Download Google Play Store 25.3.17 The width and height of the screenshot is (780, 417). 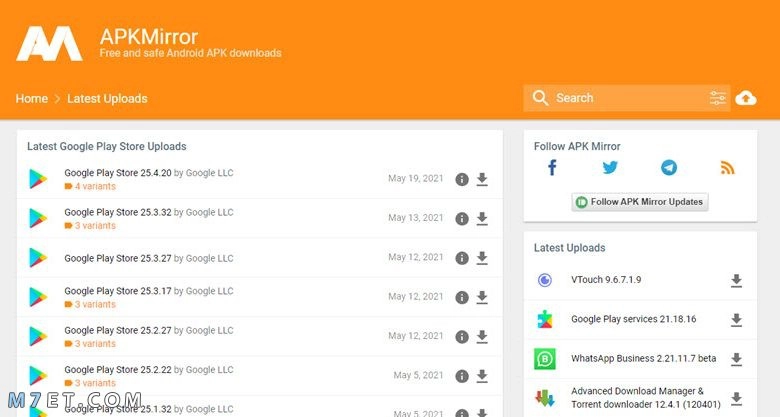pos(482,297)
